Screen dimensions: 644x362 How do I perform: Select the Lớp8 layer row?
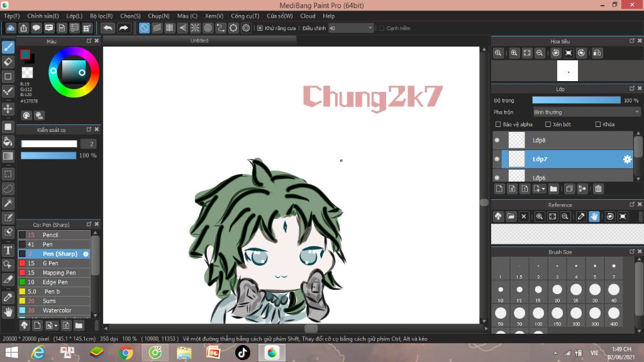point(567,140)
